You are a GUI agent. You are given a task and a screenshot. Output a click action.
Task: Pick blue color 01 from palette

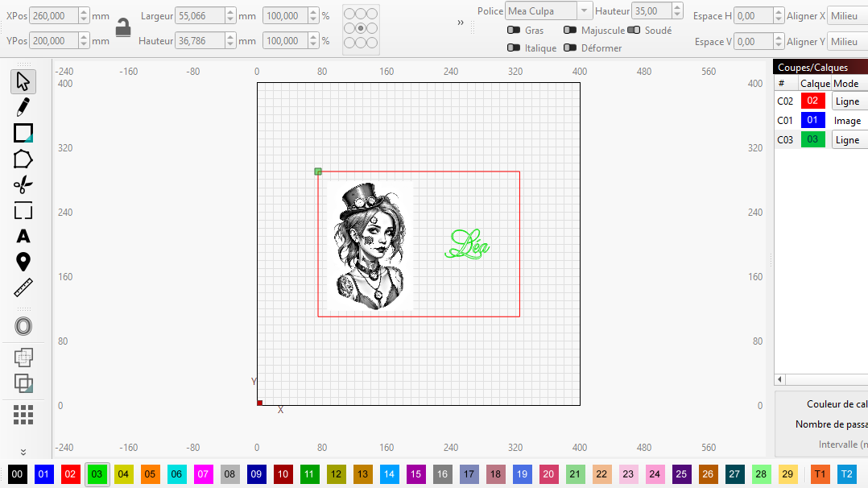(x=43, y=474)
